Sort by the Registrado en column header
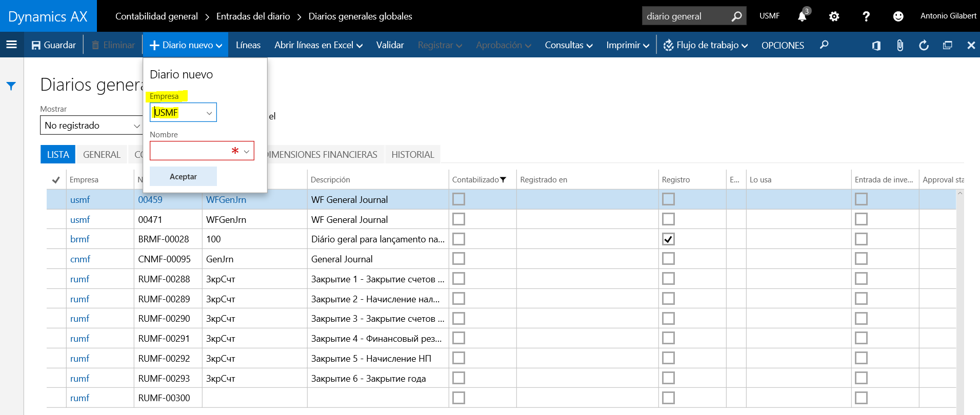The image size is (980, 415). click(x=544, y=180)
